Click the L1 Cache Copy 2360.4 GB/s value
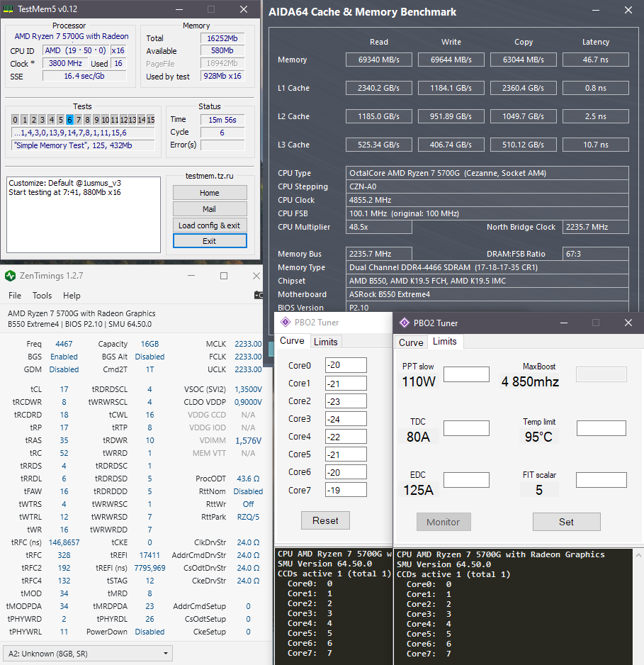Image resolution: width=644 pixels, height=665 pixels. (524, 88)
